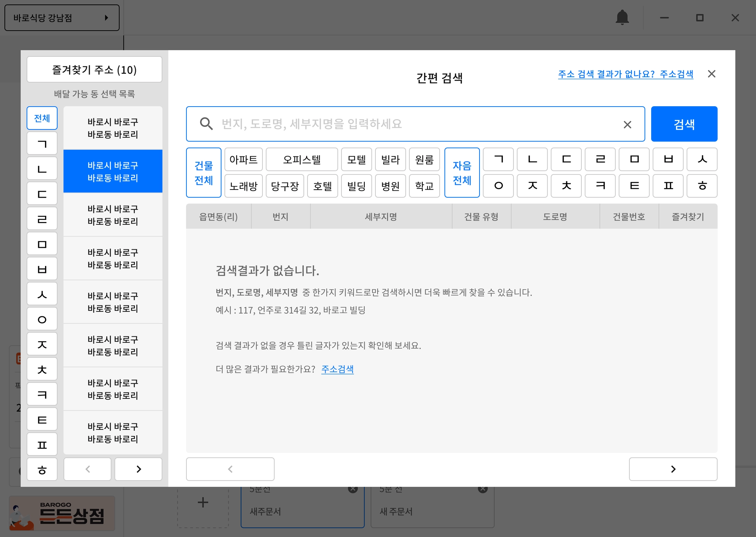Previous page of the delivery dong list
This screenshot has width=756, height=537.
pyautogui.click(x=87, y=469)
